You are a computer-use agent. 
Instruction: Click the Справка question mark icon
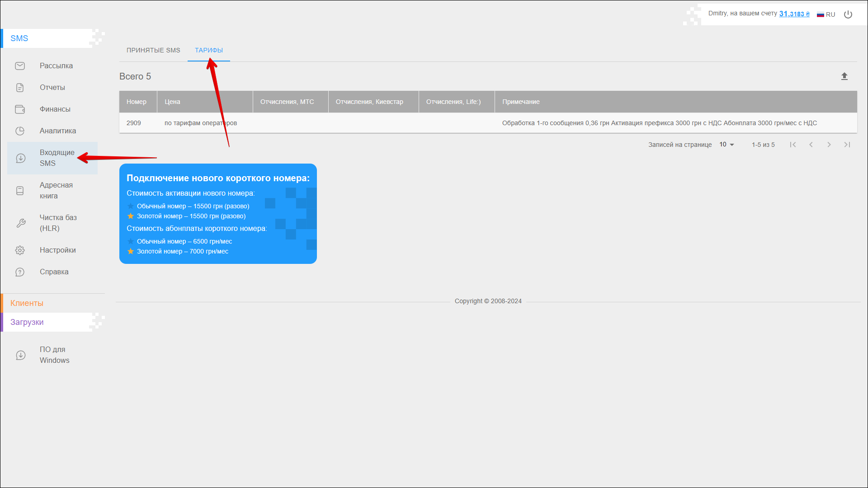(x=20, y=272)
